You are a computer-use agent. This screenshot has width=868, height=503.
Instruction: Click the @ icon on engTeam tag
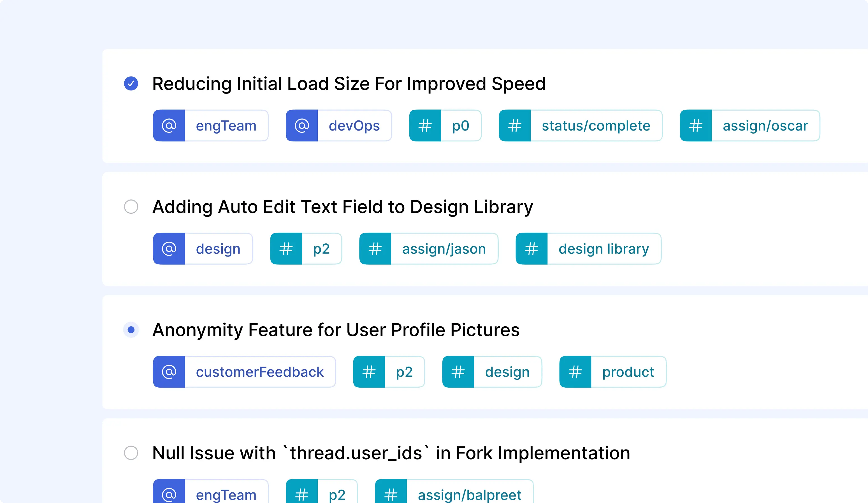pos(169,125)
